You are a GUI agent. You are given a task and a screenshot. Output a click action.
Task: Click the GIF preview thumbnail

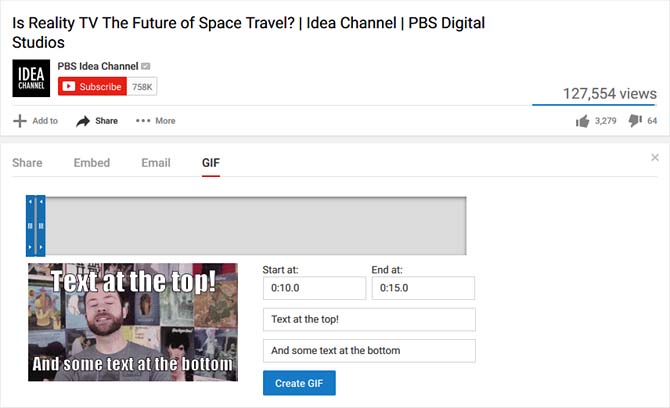pyautogui.click(x=133, y=321)
